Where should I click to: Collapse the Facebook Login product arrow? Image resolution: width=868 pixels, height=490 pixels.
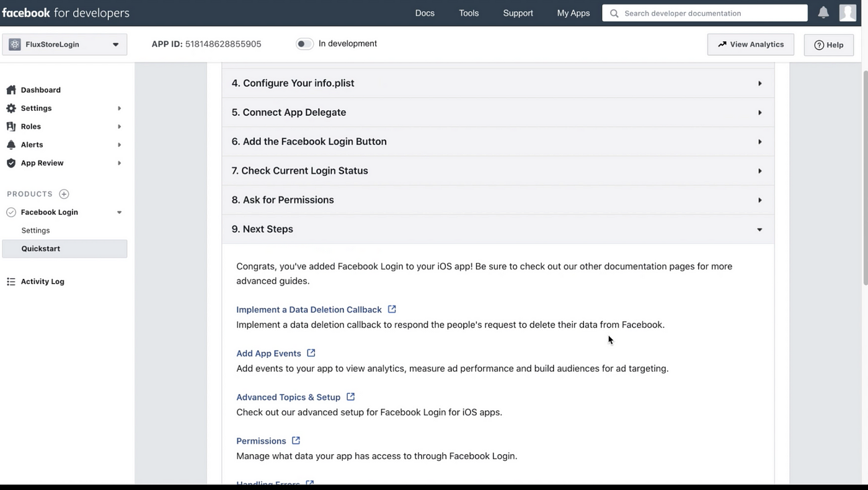click(119, 212)
